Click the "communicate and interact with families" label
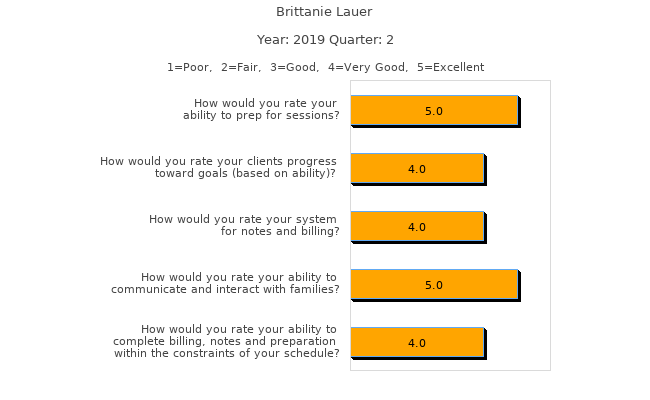650x400 pixels. [x=225, y=284]
